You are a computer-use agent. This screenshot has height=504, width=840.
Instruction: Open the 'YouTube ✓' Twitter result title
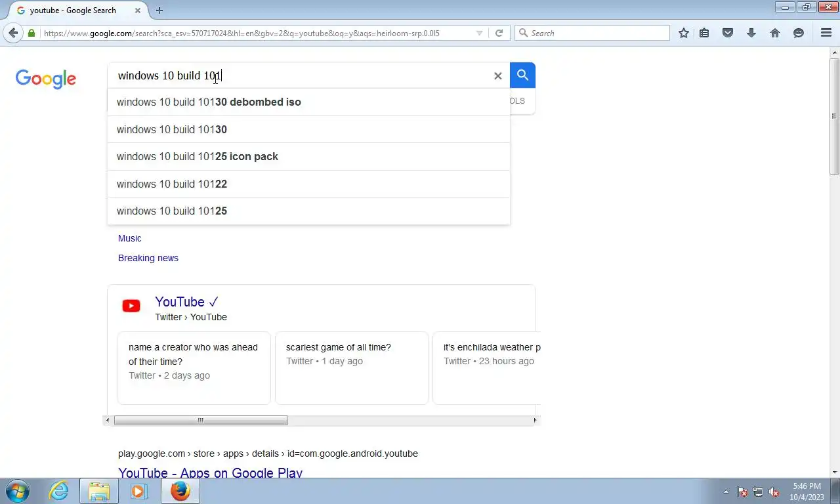click(186, 302)
